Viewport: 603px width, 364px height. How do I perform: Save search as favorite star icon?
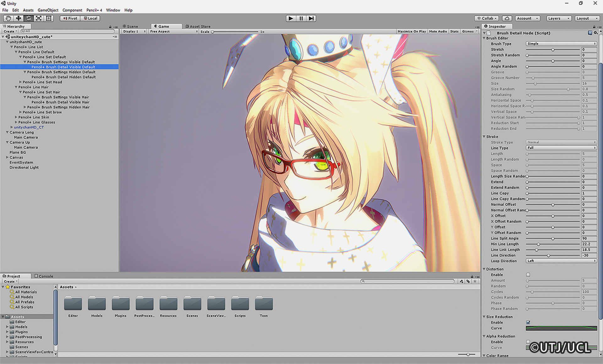pyautogui.click(x=475, y=281)
